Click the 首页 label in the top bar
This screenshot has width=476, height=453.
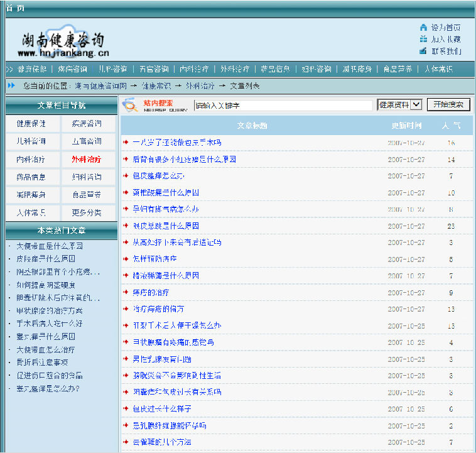pyautogui.click(x=15, y=8)
